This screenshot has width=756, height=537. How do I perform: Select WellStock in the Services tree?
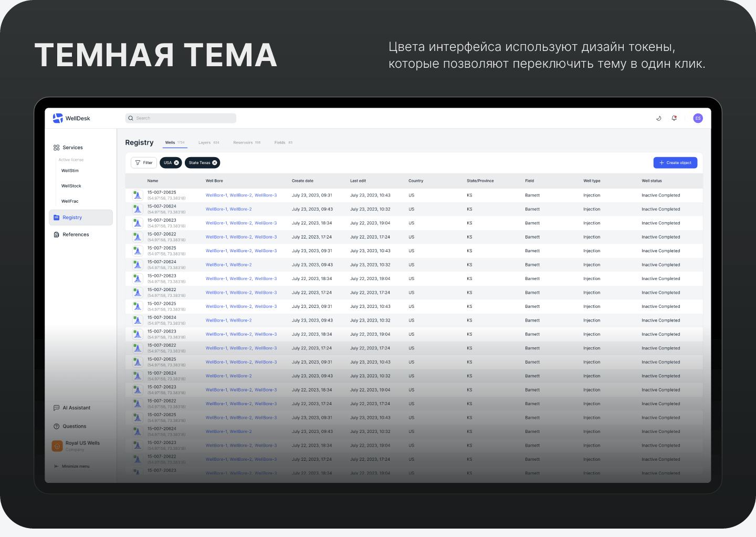pyautogui.click(x=71, y=186)
